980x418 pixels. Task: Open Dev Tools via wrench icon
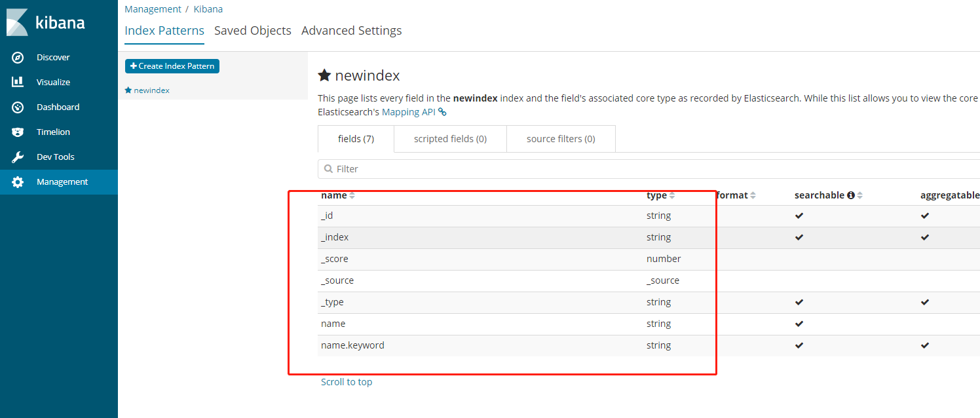(x=18, y=157)
